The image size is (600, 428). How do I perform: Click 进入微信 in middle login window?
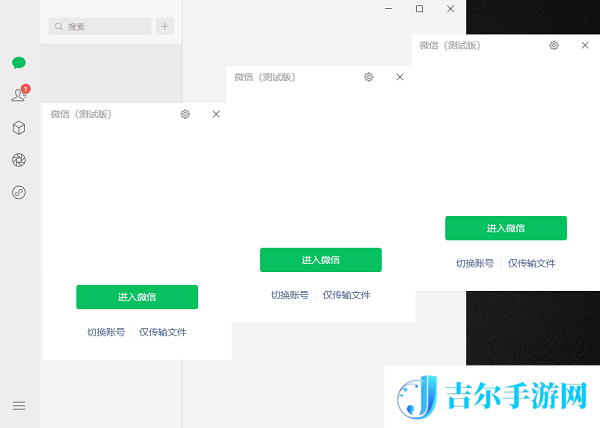[321, 260]
